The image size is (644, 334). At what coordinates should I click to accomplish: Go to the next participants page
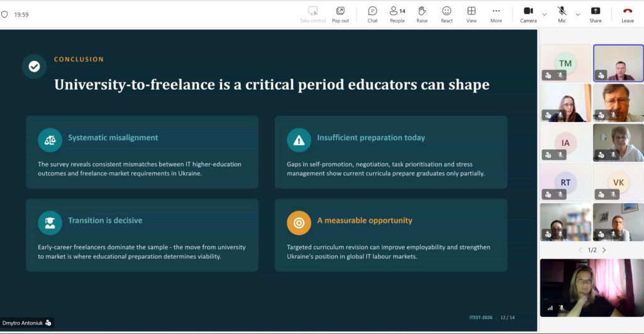[604, 250]
